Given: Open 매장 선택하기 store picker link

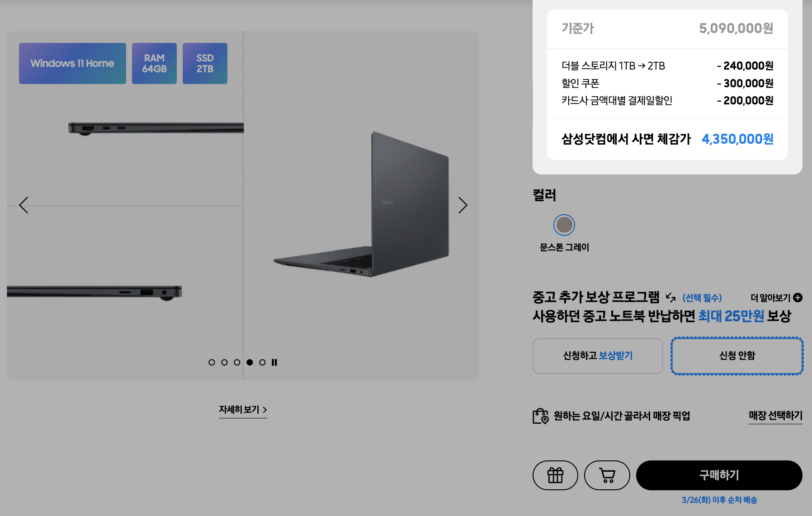Looking at the screenshot, I should [x=775, y=416].
